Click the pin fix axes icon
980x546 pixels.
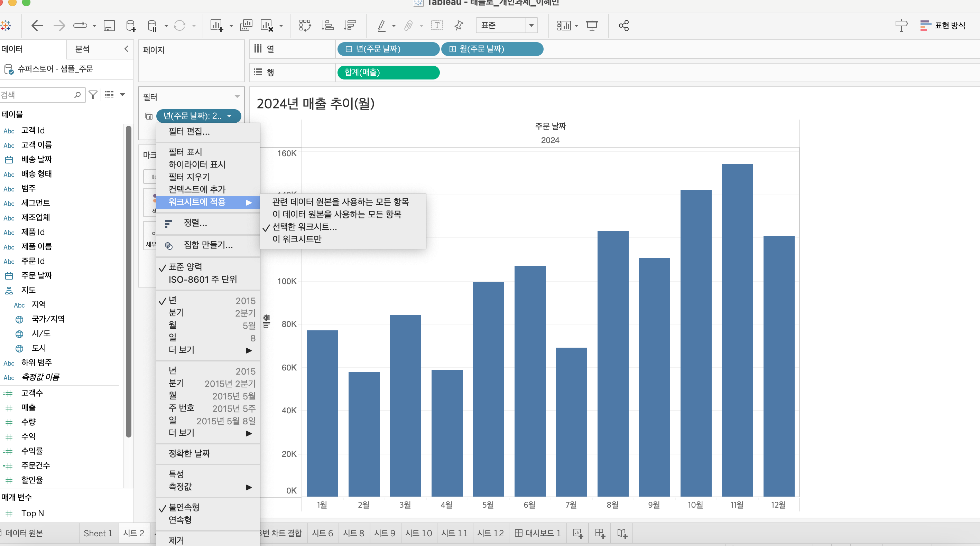pyautogui.click(x=459, y=26)
